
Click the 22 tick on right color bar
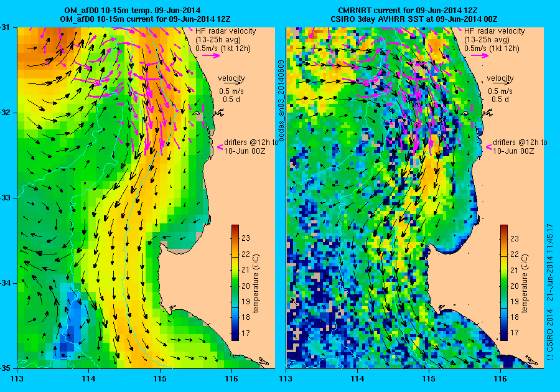[515, 254]
